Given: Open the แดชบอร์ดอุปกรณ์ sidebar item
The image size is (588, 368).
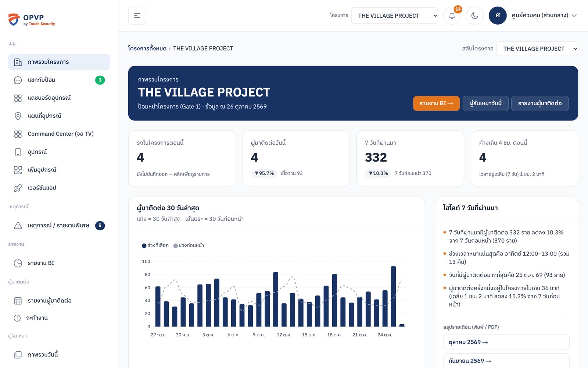Looking at the screenshot, I should (59, 98).
